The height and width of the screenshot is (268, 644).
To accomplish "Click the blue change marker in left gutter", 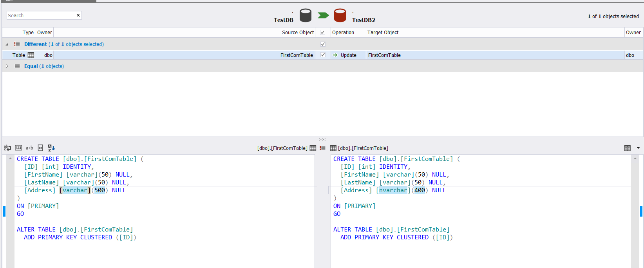I will click(x=4, y=211).
